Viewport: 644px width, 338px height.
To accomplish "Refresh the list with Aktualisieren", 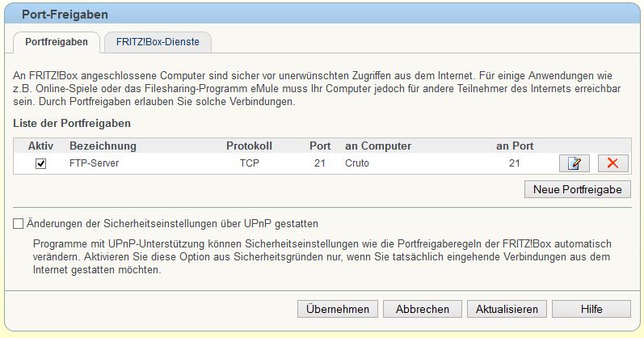I will click(x=507, y=309).
